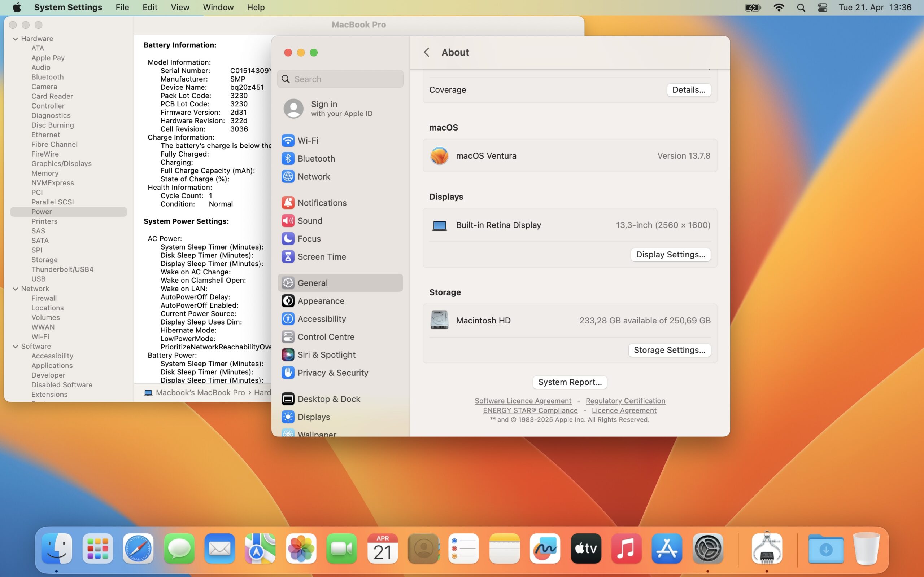
Task: Collapse the Network tree section
Action: coord(15,289)
